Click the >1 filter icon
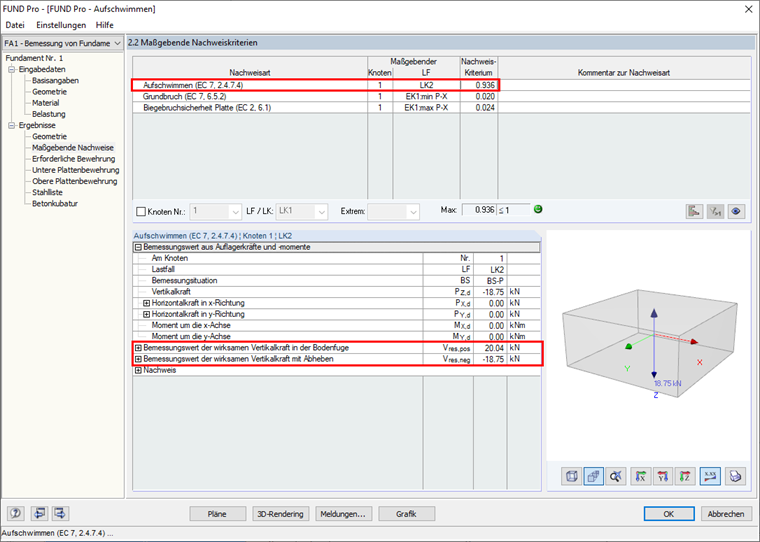Image resolution: width=760 pixels, height=542 pixels. tap(715, 211)
